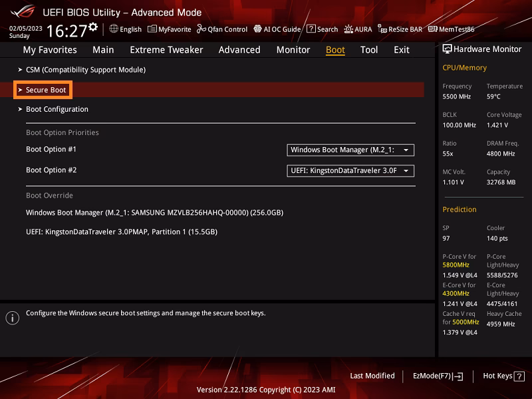The image size is (532, 399).
Task: Open AURA lighting icon
Action: (x=348, y=29)
